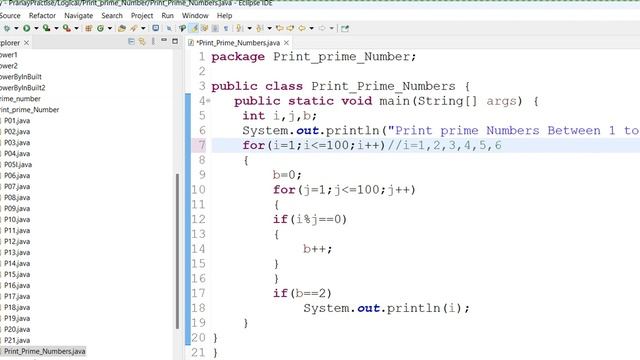Open the Debug configurations dropdown arrow

(16, 28)
